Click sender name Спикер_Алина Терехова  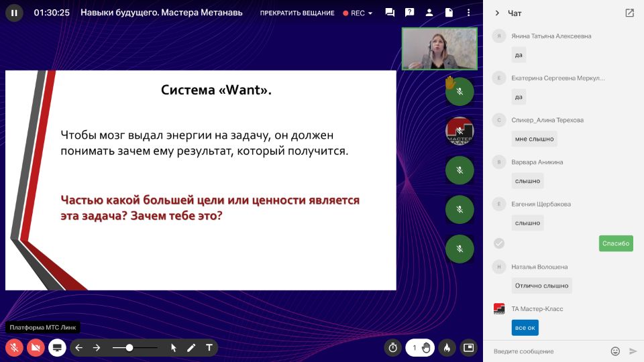click(x=547, y=120)
